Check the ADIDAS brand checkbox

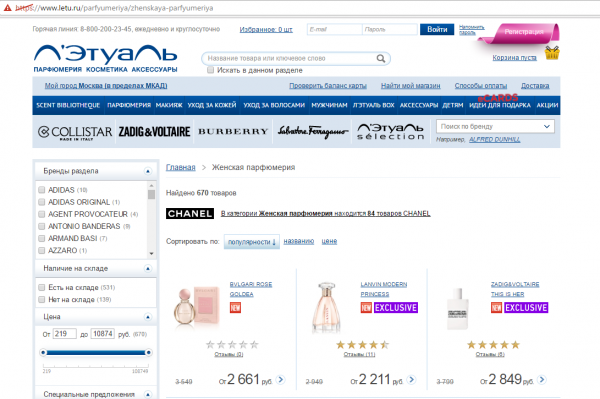pos(42,190)
